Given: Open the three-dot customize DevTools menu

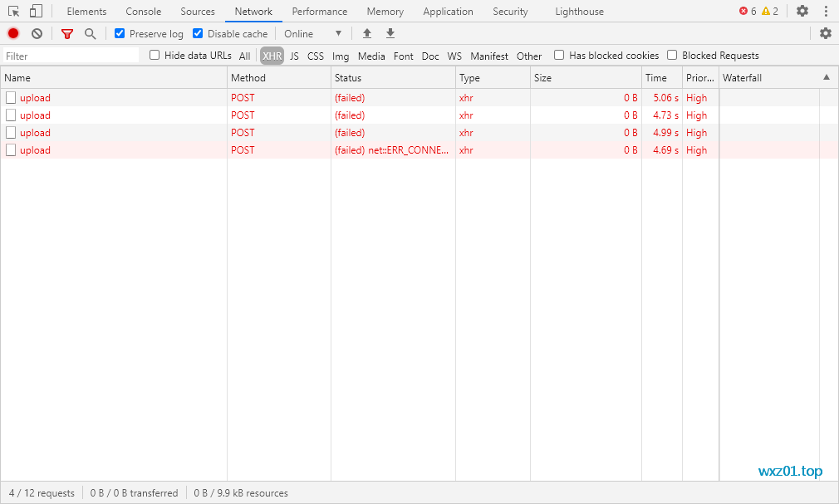Looking at the screenshot, I should (826, 12).
